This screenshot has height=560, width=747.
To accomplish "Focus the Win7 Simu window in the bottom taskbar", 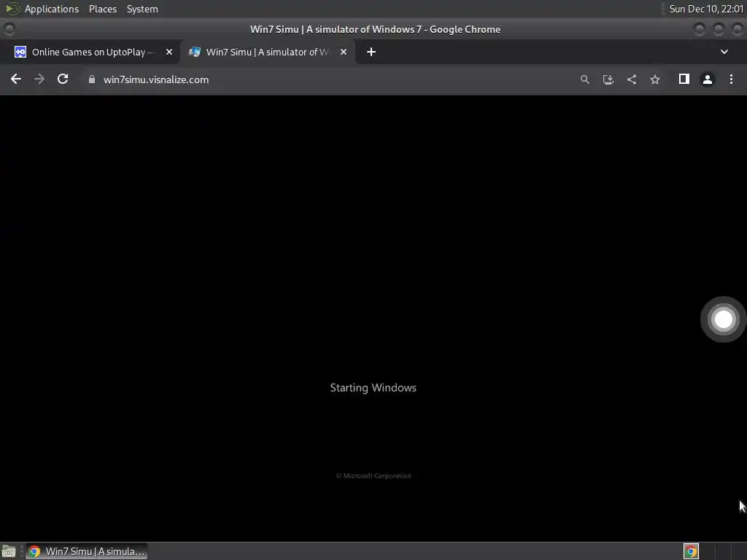I will pos(86,551).
